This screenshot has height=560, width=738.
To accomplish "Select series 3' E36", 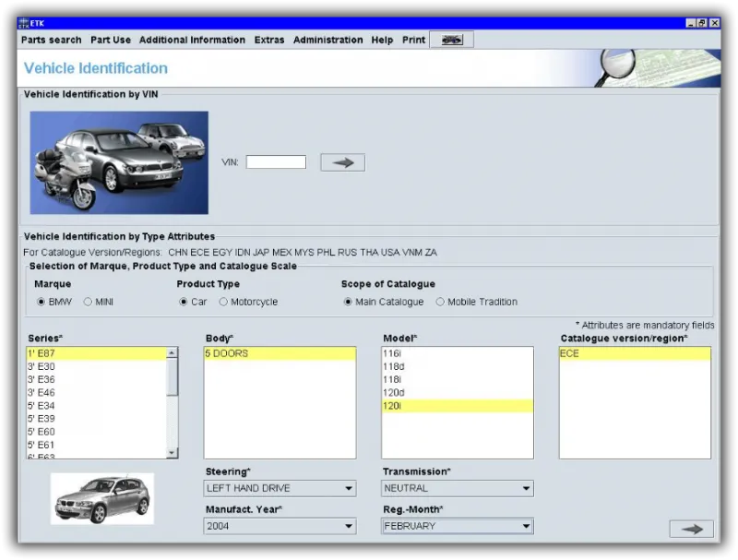I will point(97,379).
